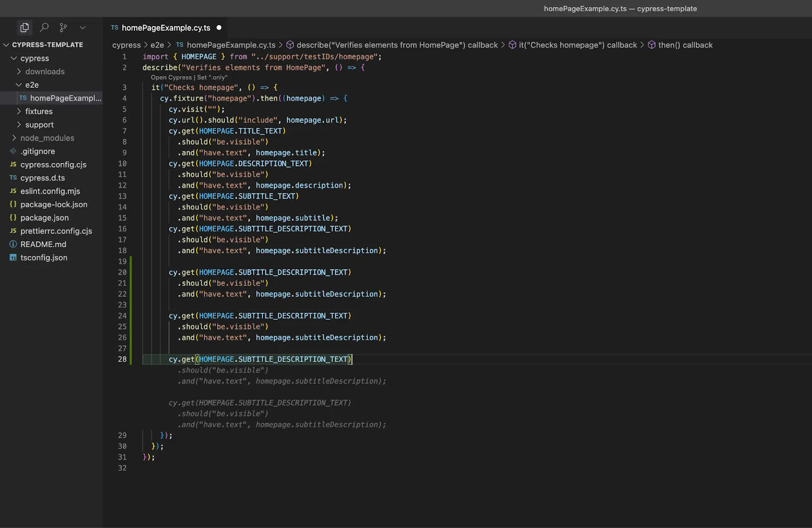Viewport: 812px width, 528px height.
Task: Click the import path string on line 1
Action: (314, 57)
